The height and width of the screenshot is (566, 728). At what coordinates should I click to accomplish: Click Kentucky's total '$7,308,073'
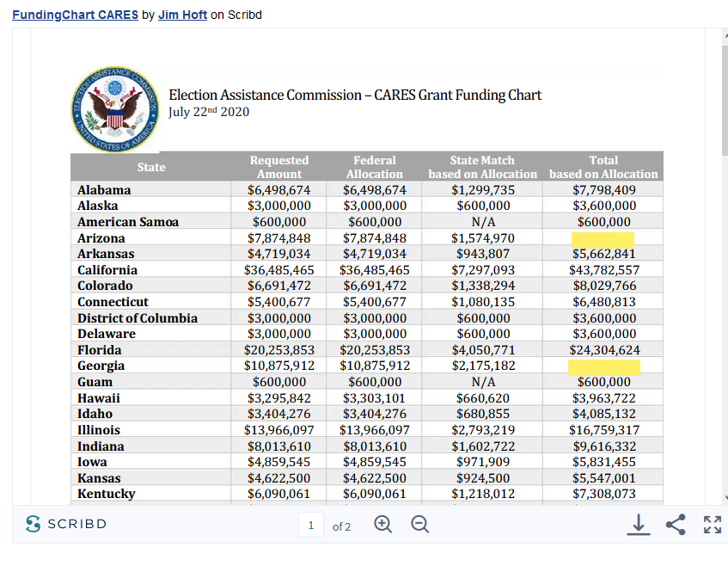[604, 494]
